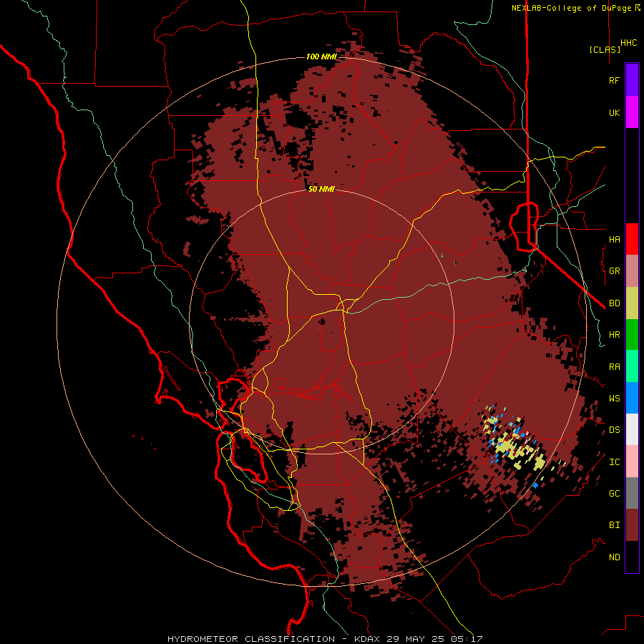This screenshot has height=644, width=644.
Task: Click the GC legend label
Action: pos(615,493)
